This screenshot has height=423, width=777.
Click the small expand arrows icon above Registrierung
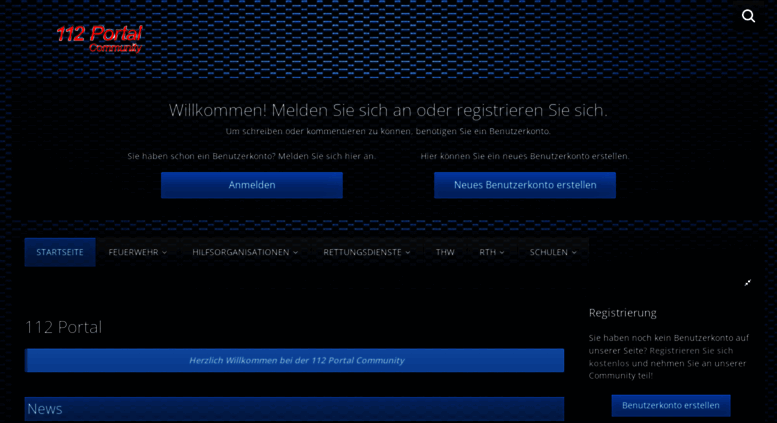click(748, 283)
